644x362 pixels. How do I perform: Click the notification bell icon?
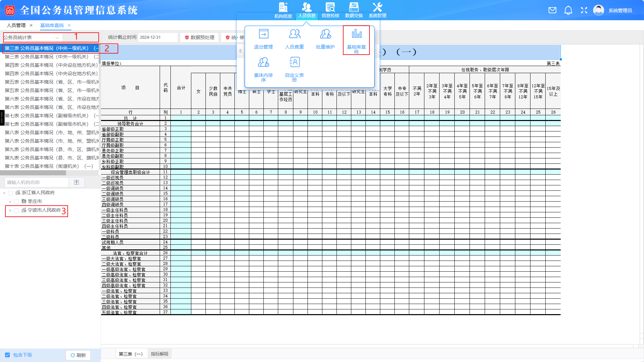pos(568,10)
